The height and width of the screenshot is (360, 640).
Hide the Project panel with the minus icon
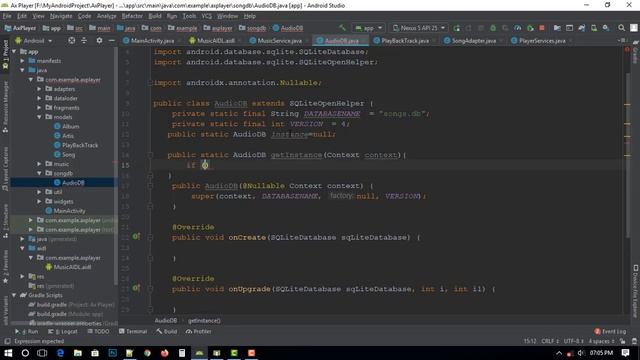click(111, 40)
